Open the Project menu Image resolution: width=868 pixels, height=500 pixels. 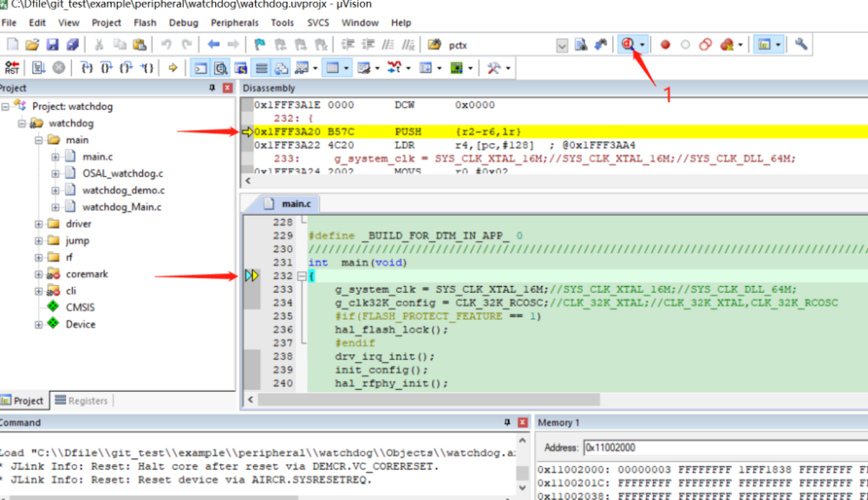pyautogui.click(x=107, y=23)
